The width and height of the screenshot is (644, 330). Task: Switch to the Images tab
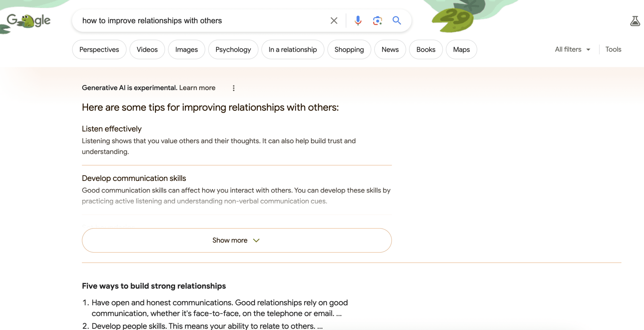click(x=186, y=49)
